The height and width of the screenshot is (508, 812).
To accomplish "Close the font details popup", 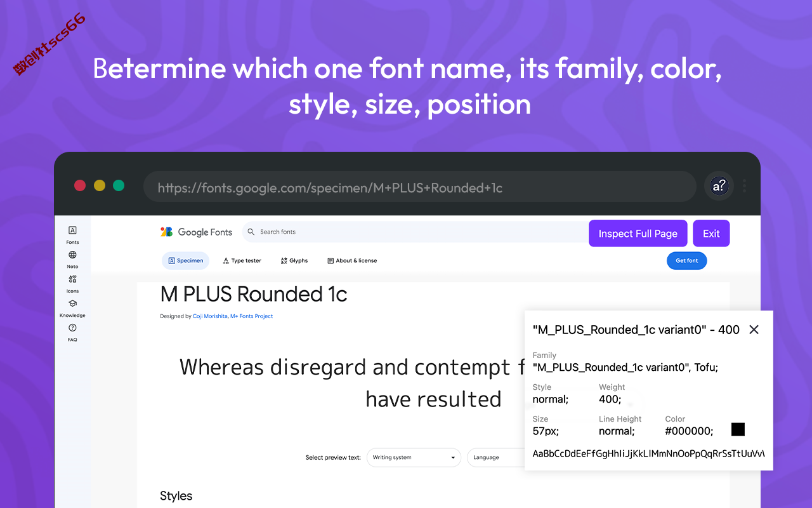I will point(754,330).
